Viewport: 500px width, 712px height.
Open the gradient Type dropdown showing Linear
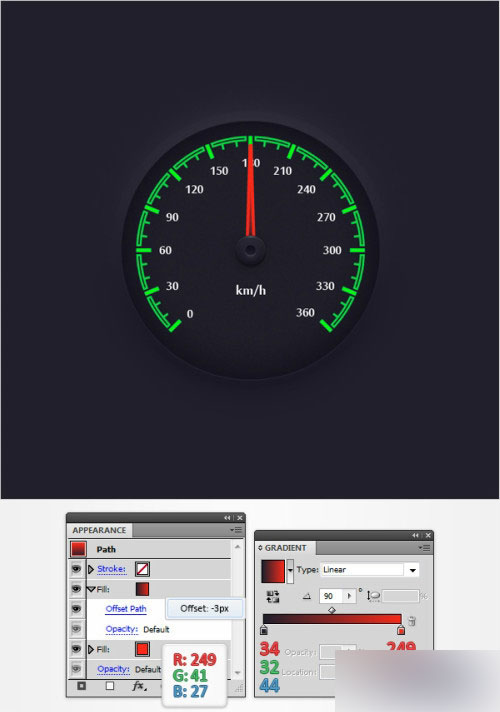coord(370,570)
